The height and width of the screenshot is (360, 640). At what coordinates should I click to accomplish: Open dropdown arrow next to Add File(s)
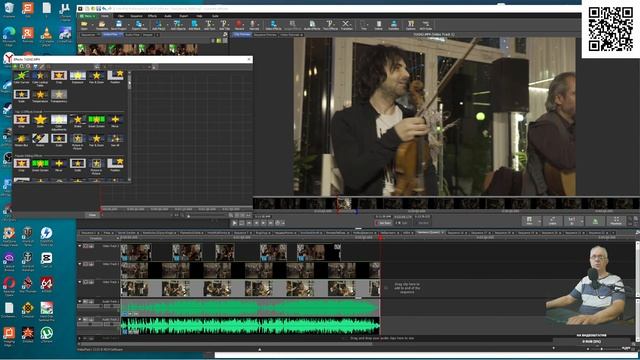click(167, 24)
